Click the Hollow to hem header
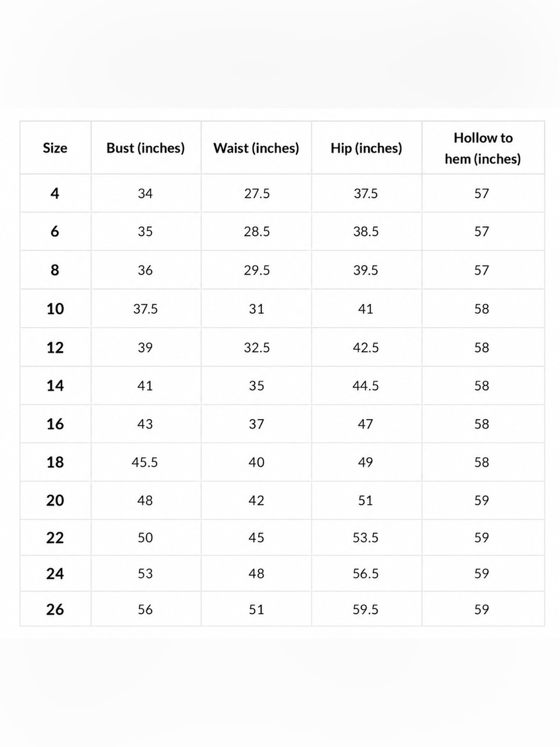560x747 pixels. pyautogui.click(x=483, y=148)
